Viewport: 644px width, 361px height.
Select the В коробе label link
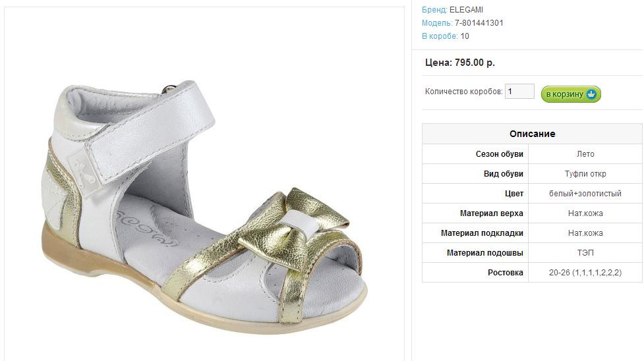(440, 36)
